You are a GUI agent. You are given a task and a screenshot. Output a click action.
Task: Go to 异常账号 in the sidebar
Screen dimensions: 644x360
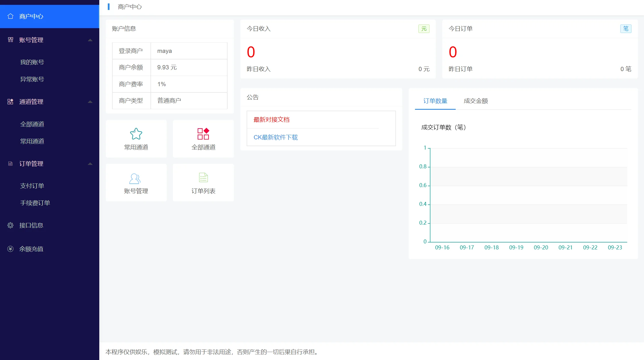pyautogui.click(x=32, y=79)
